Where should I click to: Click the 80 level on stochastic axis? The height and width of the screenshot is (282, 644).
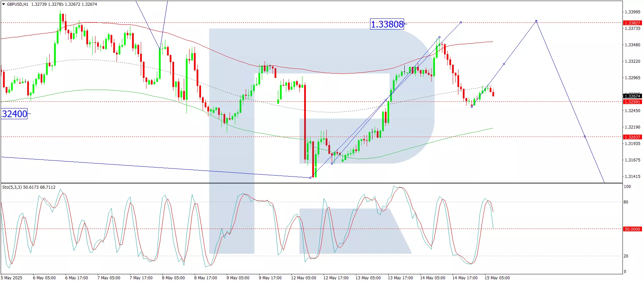pyautogui.click(x=626, y=202)
